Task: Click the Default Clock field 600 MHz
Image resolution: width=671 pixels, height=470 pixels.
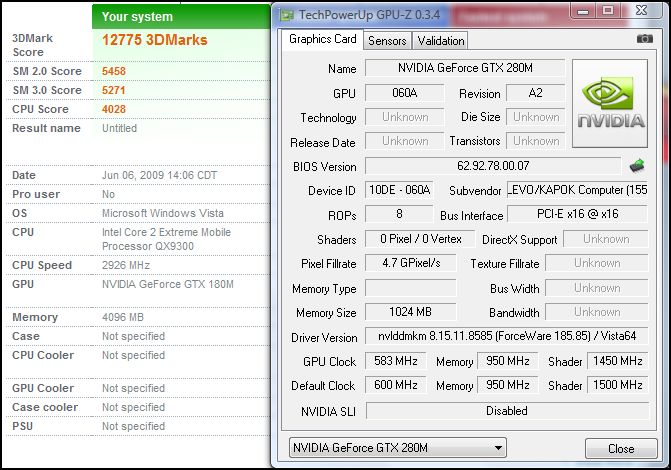Action: coord(395,385)
